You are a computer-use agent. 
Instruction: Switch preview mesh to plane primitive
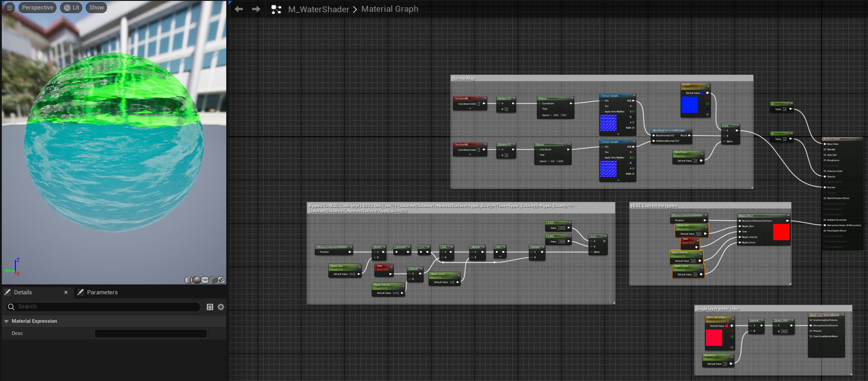(x=205, y=280)
